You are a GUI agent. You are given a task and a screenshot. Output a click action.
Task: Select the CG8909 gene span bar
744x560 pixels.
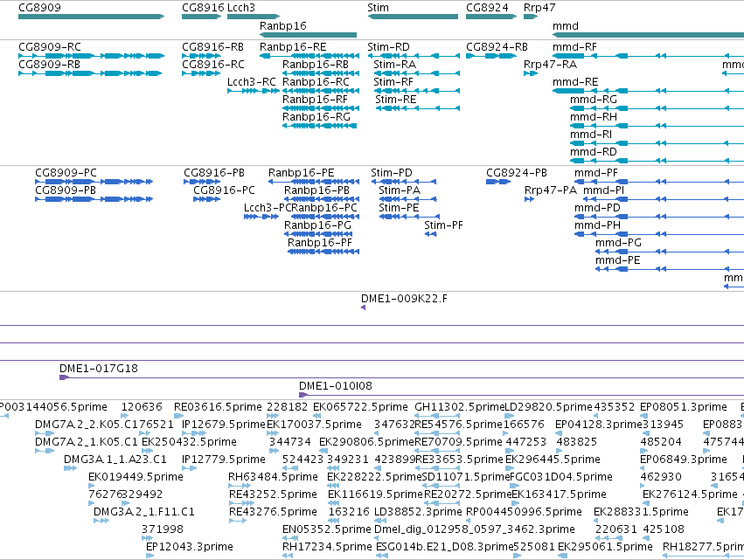92,17
